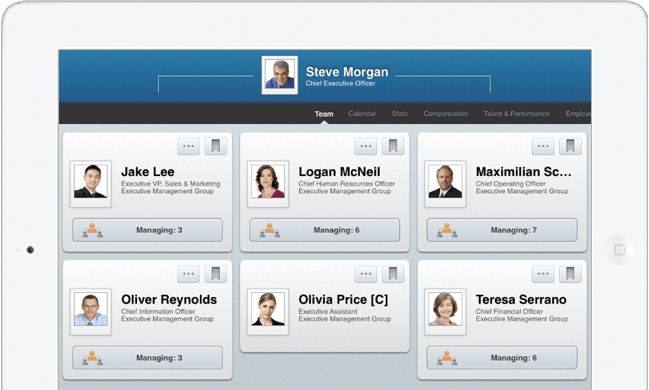Open the more options button on Oliver Reynolds' card
649x390 pixels.
coord(188,274)
